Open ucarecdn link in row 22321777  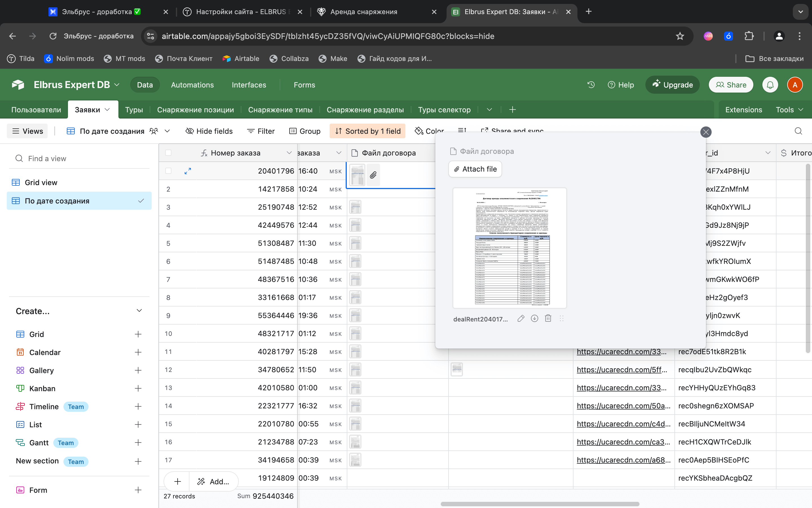623,406
